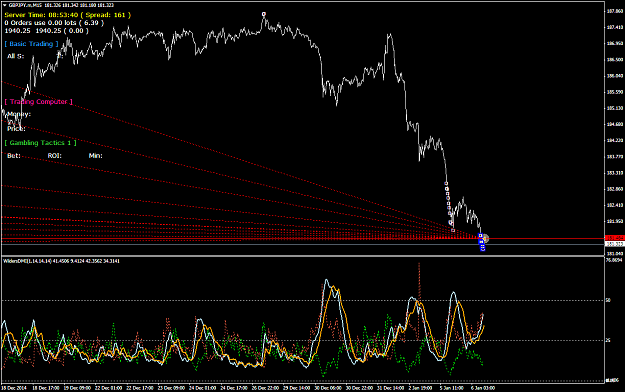Select the '24 Dec 01:00' time axis label
Image resolution: width=625 pixels, height=392 pixels.
[202, 388]
